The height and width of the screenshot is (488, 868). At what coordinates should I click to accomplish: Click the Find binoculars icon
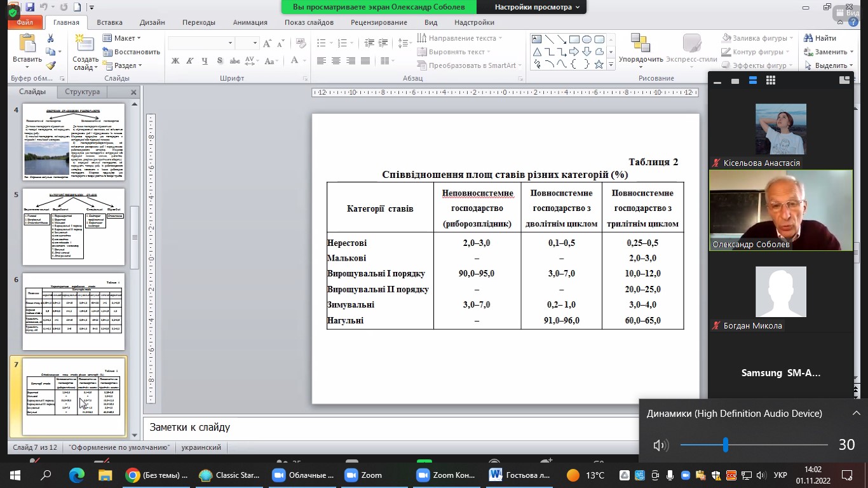pos(809,38)
